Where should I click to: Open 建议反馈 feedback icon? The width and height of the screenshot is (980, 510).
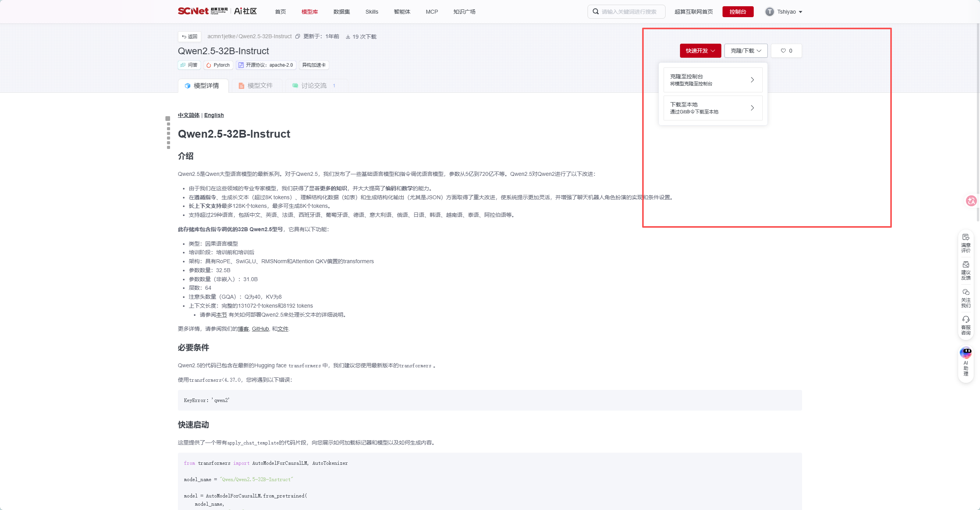coord(966,271)
